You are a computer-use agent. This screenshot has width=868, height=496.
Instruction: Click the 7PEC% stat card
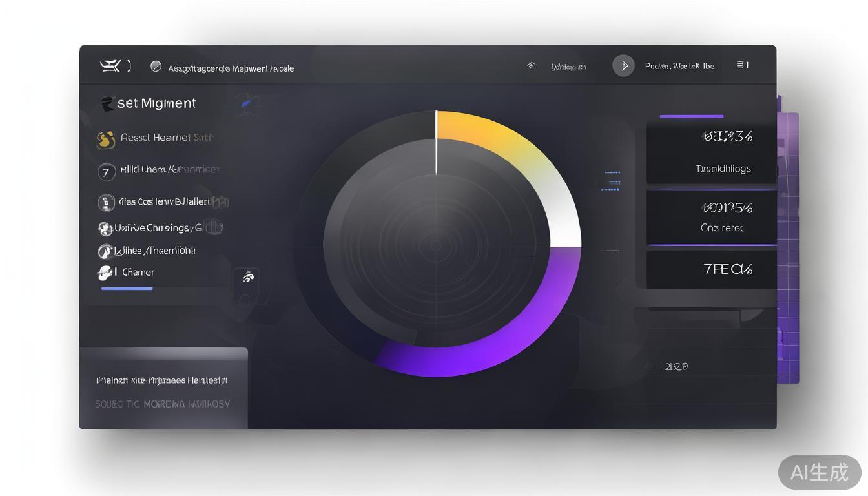(x=711, y=269)
